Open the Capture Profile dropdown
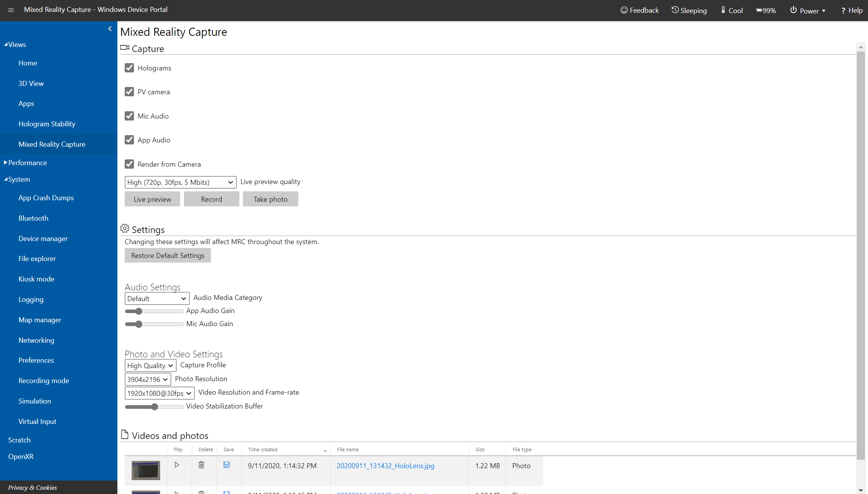 (150, 365)
